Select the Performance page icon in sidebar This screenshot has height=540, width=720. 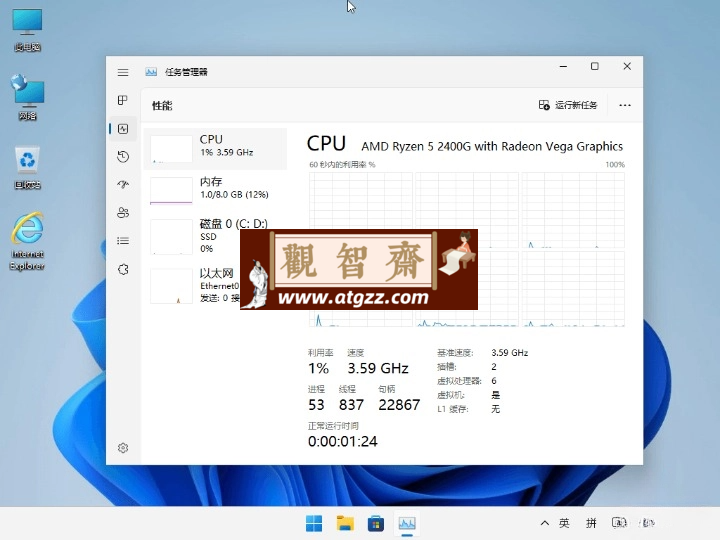[x=123, y=129]
